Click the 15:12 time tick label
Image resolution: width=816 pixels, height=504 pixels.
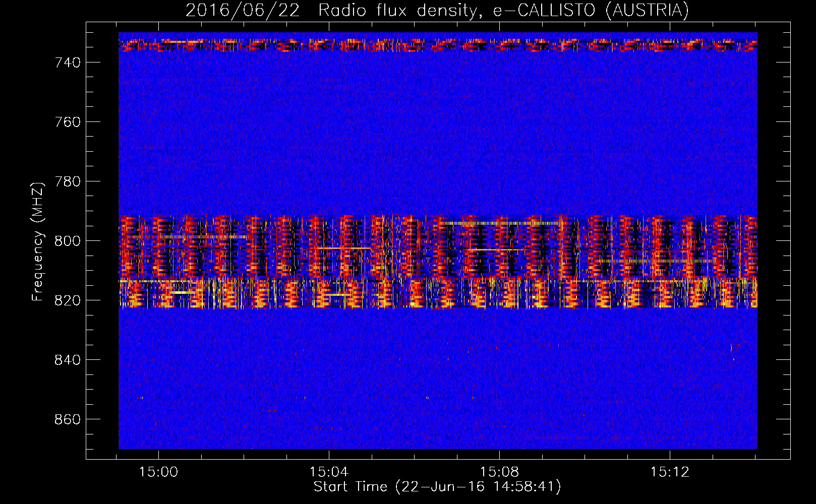point(670,472)
